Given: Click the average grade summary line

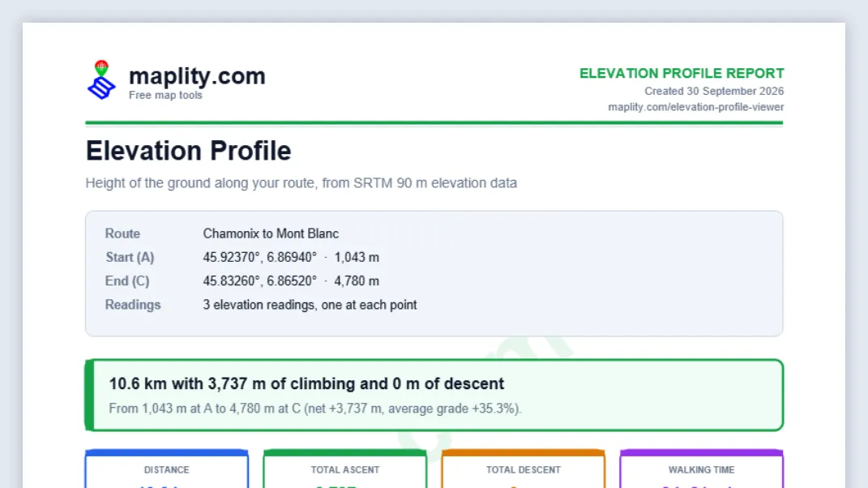Looking at the screenshot, I should point(315,409).
